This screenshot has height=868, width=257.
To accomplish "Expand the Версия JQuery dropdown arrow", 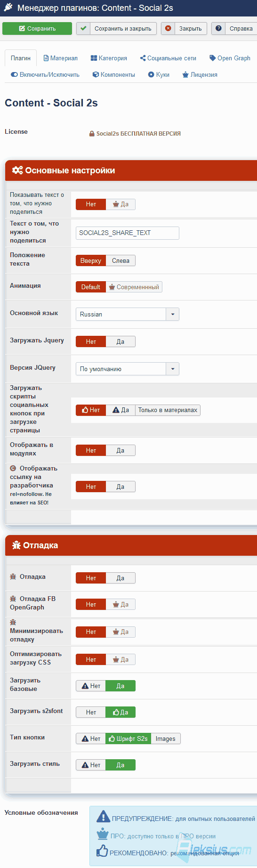I will (173, 369).
